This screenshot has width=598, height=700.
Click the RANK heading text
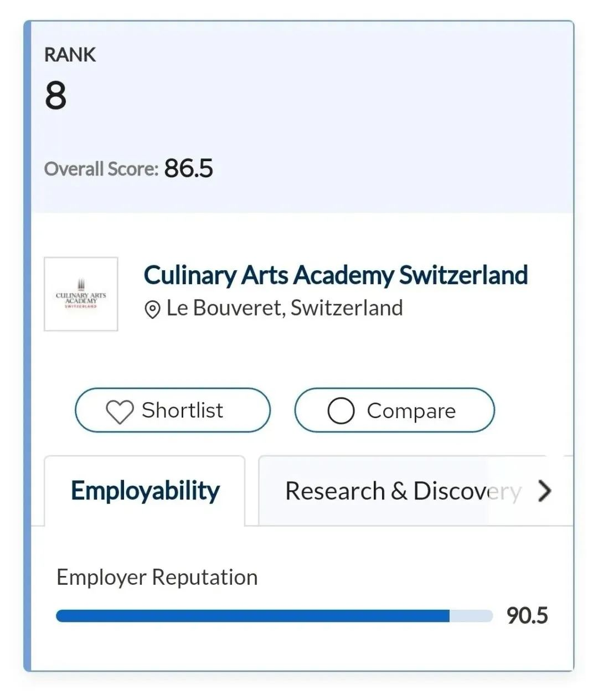point(70,55)
